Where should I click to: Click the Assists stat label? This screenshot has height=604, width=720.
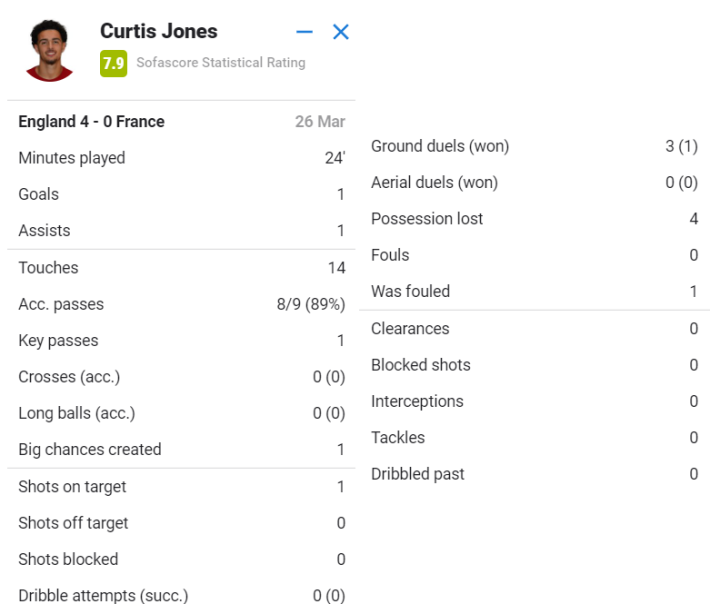point(44,231)
